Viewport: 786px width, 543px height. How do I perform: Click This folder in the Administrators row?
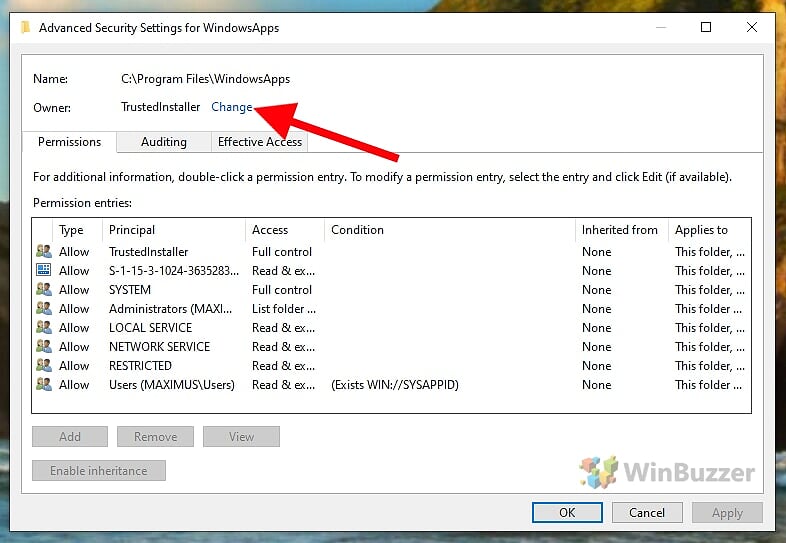(708, 309)
